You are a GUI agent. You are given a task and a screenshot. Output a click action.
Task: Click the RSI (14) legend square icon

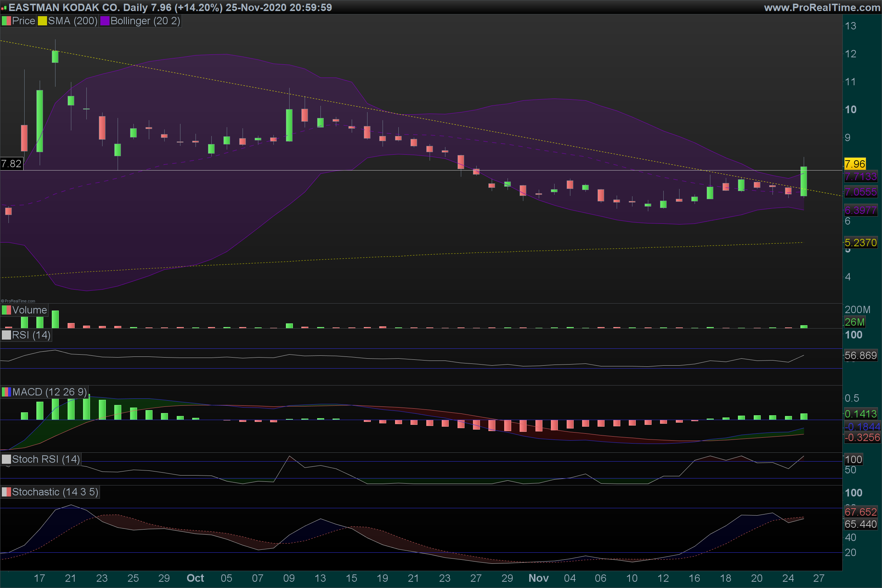click(x=6, y=335)
